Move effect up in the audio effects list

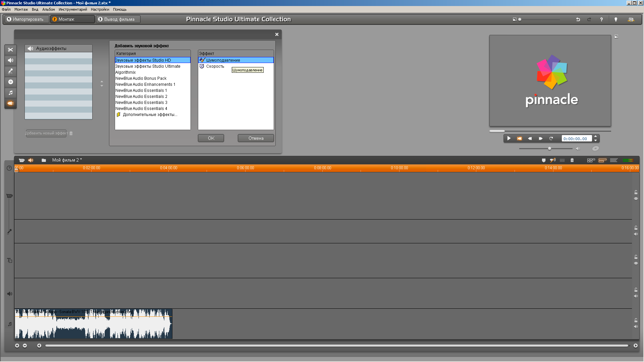click(x=102, y=81)
